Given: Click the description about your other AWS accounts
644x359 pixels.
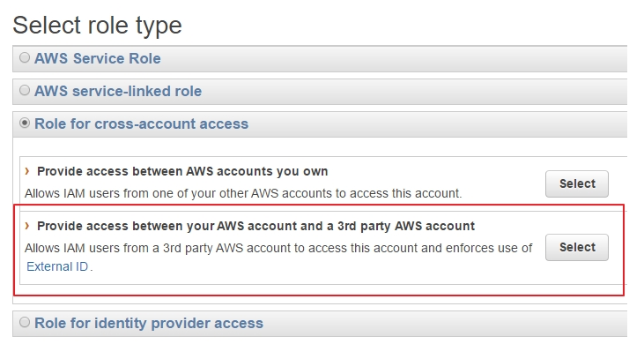Looking at the screenshot, I should click(243, 193).
